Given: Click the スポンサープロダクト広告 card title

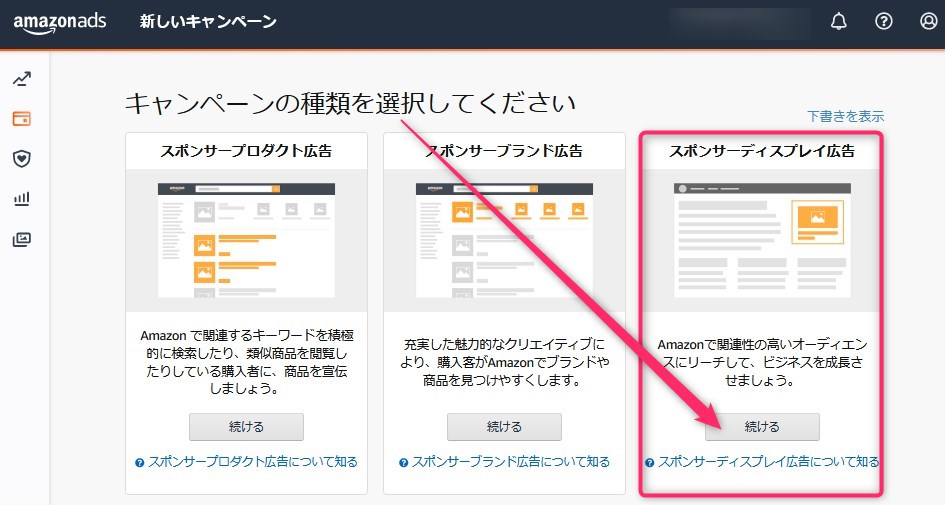Looking at the screenshot, I should tap(246, 151).
